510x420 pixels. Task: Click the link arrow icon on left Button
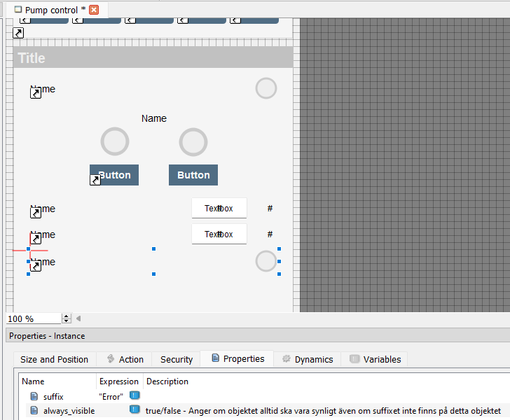[x=95, y=181]
